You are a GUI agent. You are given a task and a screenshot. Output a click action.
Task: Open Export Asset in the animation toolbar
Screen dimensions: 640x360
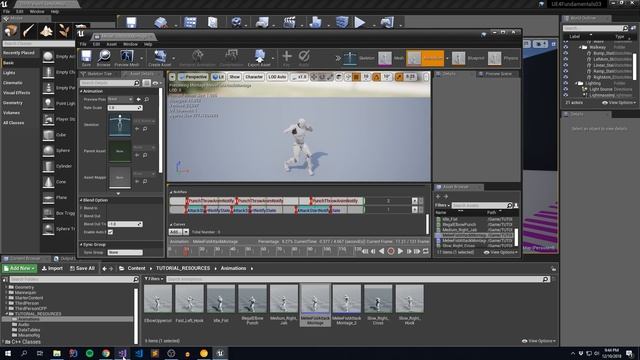tap(259, 58)
